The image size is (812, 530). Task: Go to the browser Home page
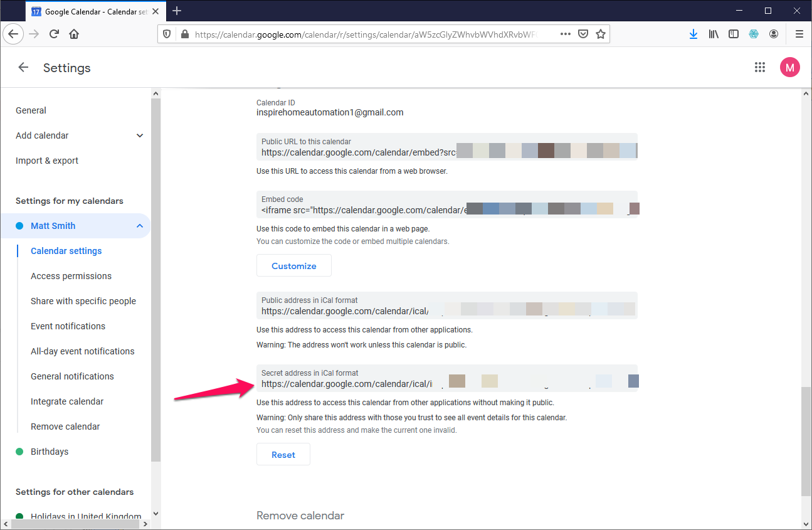coord(74,34)
